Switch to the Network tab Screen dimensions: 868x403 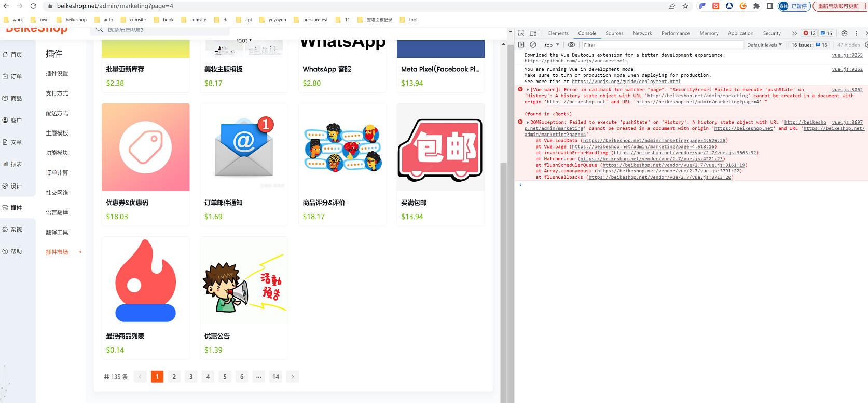[642, 33]
